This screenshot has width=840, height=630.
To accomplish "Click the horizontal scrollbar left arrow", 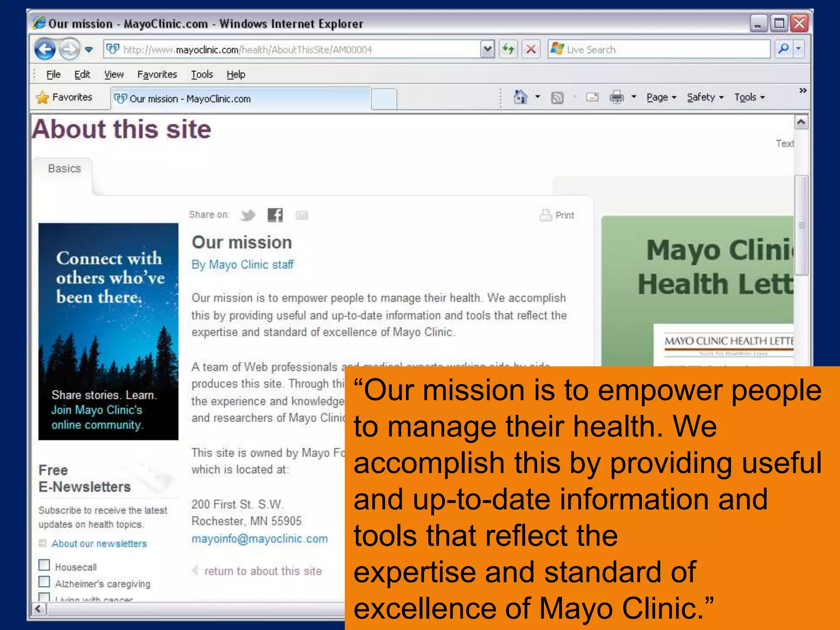I will [x=38, y=609].
